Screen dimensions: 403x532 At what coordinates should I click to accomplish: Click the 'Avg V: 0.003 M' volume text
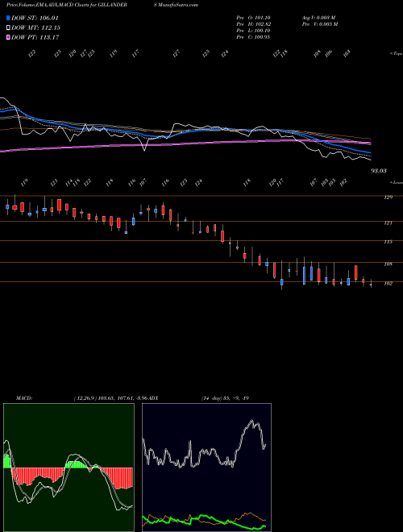(318, 18)
